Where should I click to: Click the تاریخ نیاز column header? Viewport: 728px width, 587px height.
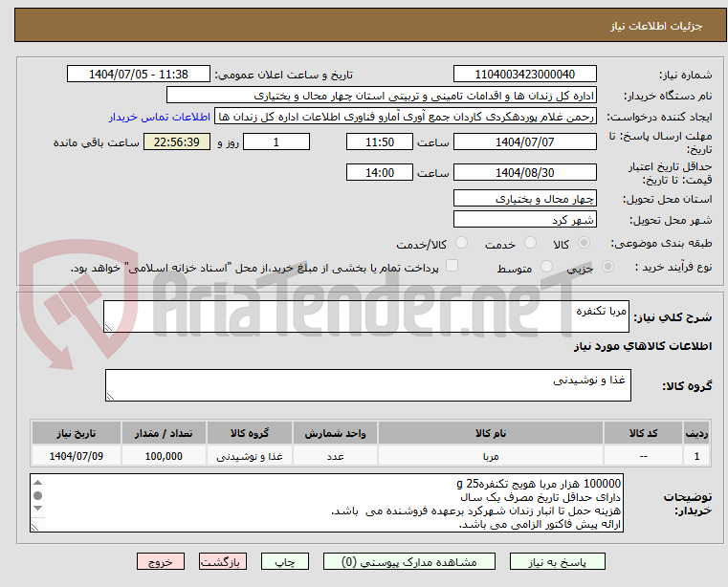pyautogui.click(x=77, y=433)
